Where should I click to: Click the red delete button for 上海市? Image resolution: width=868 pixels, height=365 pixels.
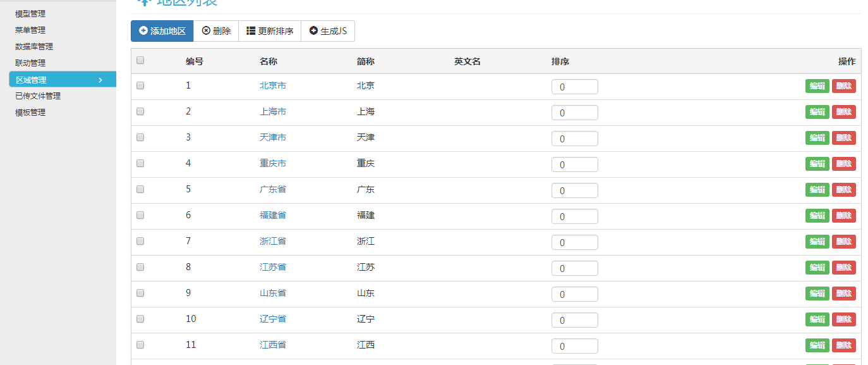843,112
